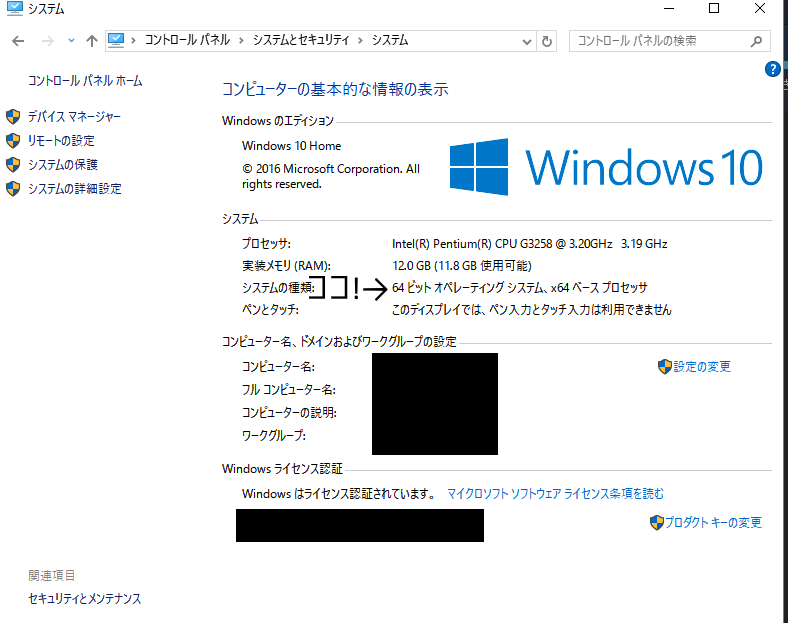Open マイクロソフト ソフトウェア ライセンス条項を読む link

tap(555, 494)
